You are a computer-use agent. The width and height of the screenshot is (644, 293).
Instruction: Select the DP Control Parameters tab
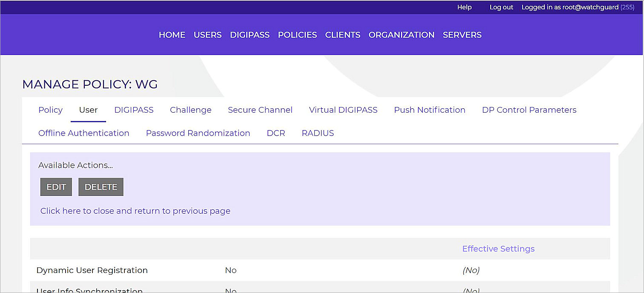(529, 110)
